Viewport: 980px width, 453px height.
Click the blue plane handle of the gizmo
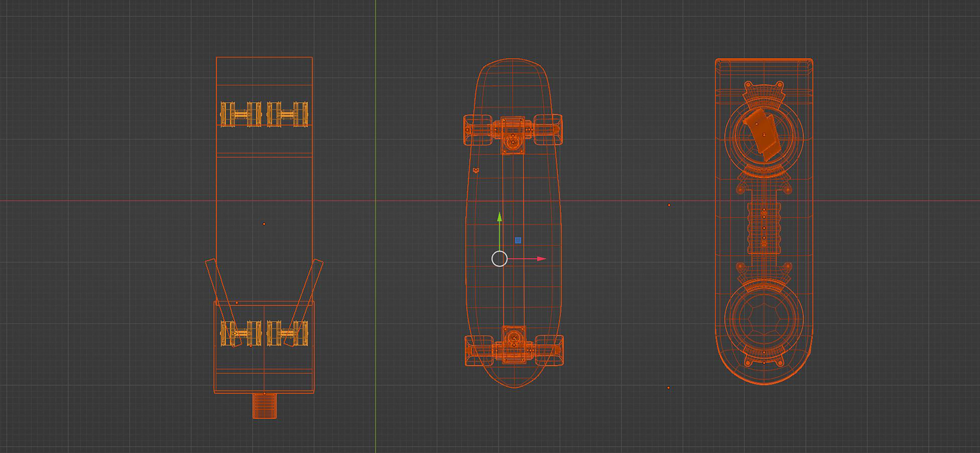(518, 240)
